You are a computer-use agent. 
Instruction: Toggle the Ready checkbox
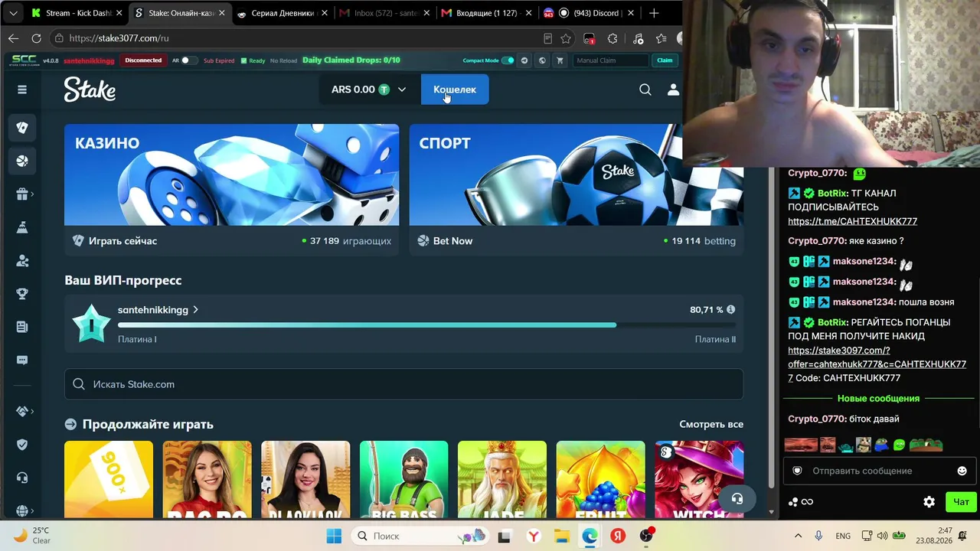click(x=244, y=60)
